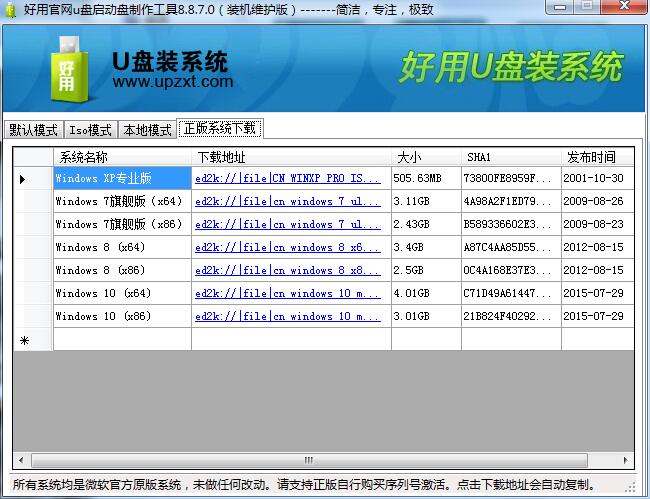This screenshot has width=650, height=499.
Task: Select the Windows 10 (x86) name cell
Action: pos(123,316)
